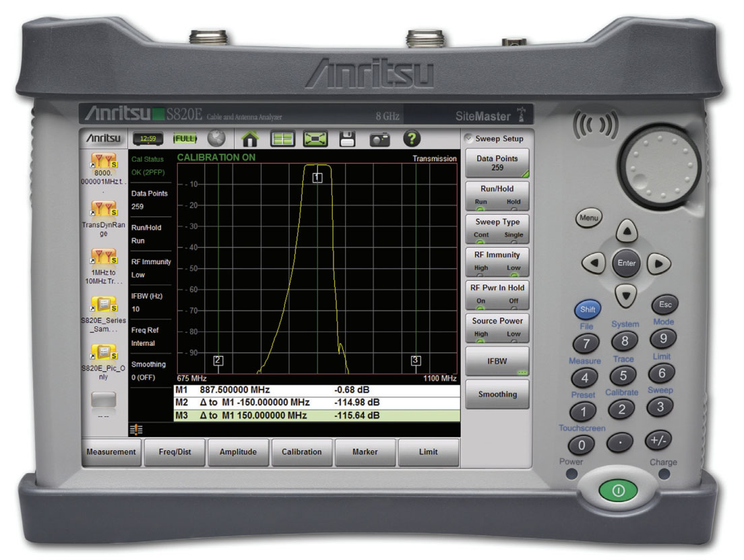Select marker 1 on the trace peak

317,178
